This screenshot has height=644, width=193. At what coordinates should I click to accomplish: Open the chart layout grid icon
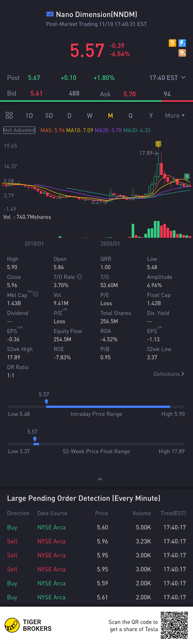pyautogui.click(x=9, y=115)
